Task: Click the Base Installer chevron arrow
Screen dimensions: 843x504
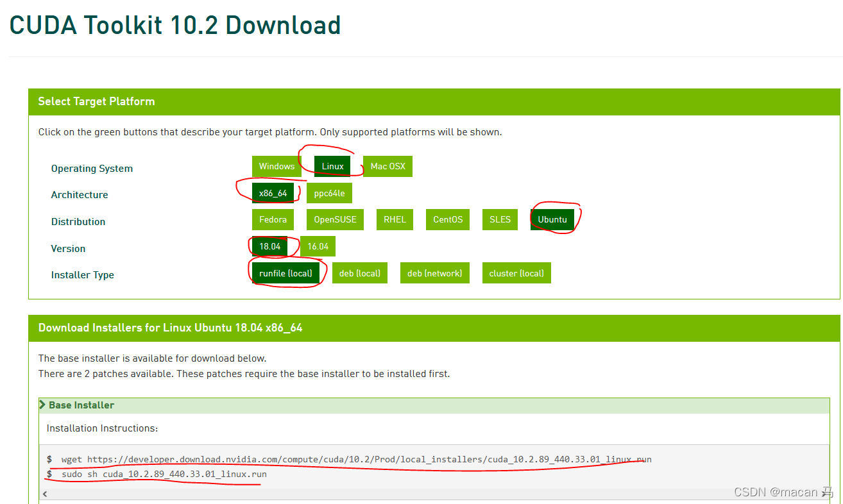Action: pos(43,405)
